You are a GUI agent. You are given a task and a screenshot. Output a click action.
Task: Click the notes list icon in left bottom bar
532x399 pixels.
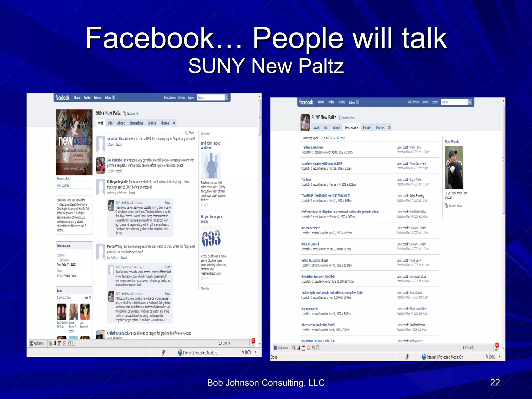65,343
